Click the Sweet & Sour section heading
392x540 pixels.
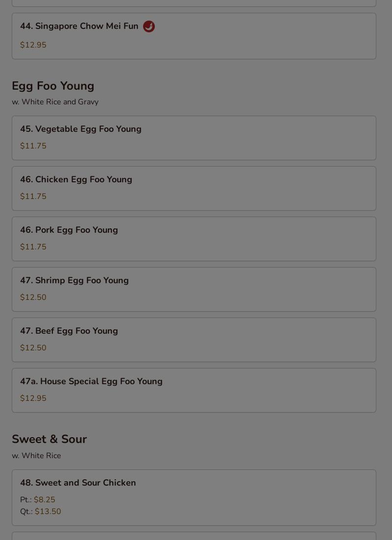pos(49,439)
